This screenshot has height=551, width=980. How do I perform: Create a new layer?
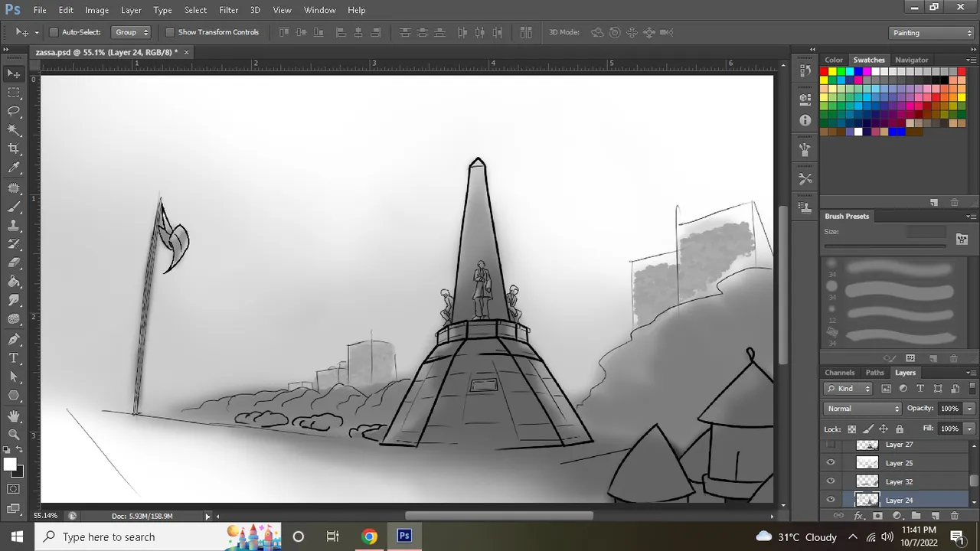[x=935, y=516]
